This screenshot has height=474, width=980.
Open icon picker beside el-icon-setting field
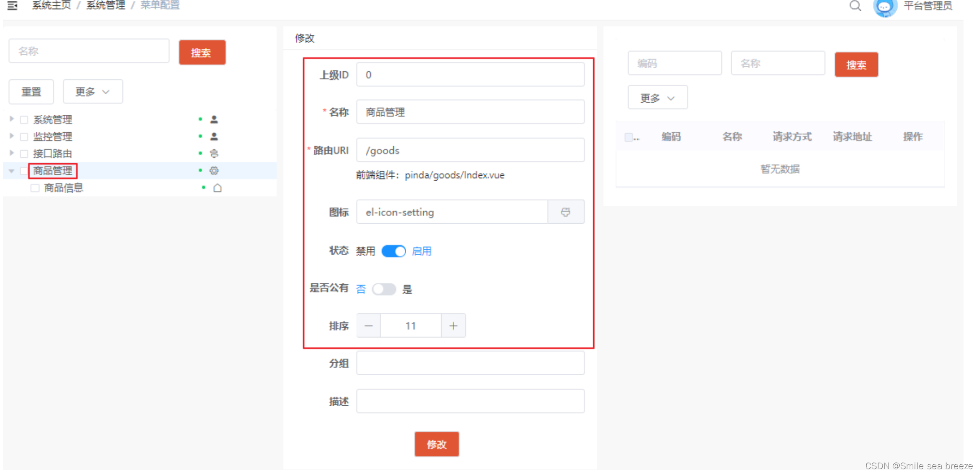click(566, 212)
